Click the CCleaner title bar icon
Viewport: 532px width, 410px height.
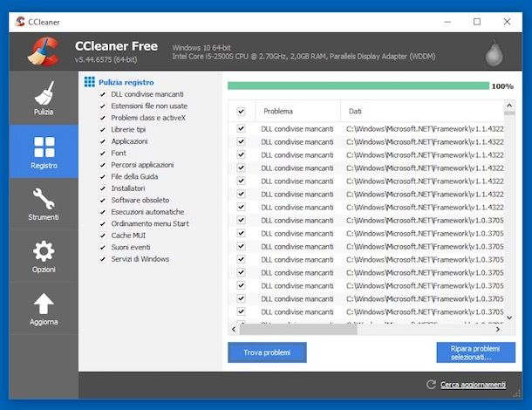tap(20, 22)
